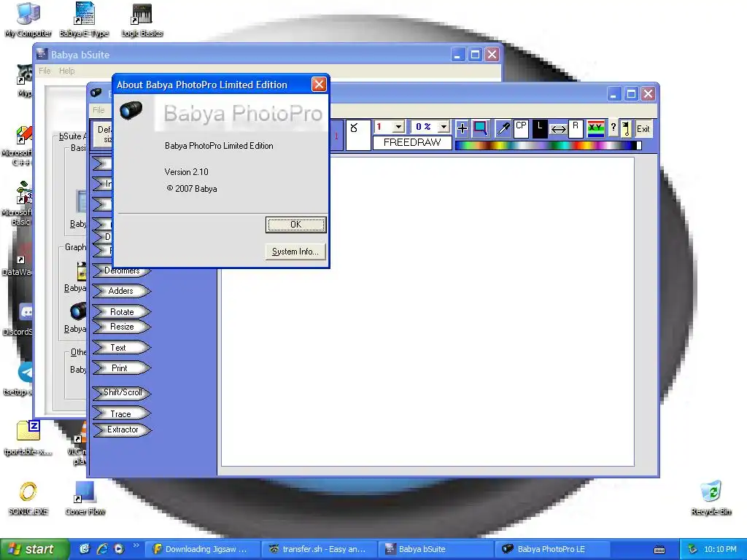Select the Resize arrow button
Screen dimensions: 747x560
pos(122,327)
